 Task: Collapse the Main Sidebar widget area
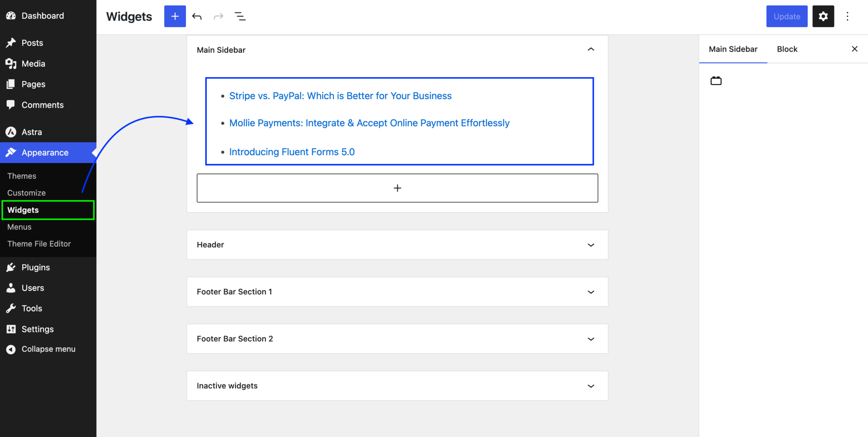click(x=591, y=50)
